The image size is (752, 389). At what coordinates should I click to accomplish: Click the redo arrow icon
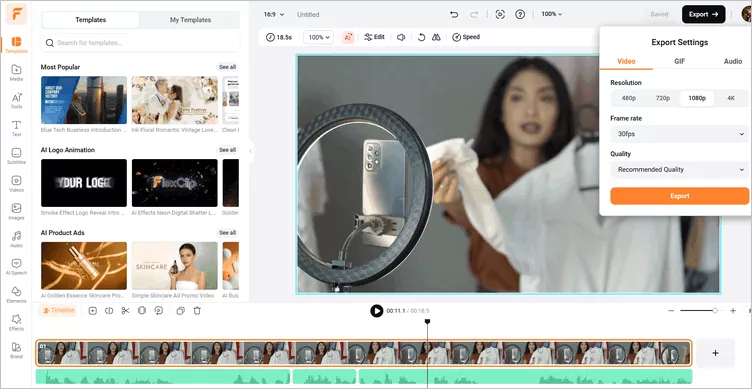pos(474,14)
